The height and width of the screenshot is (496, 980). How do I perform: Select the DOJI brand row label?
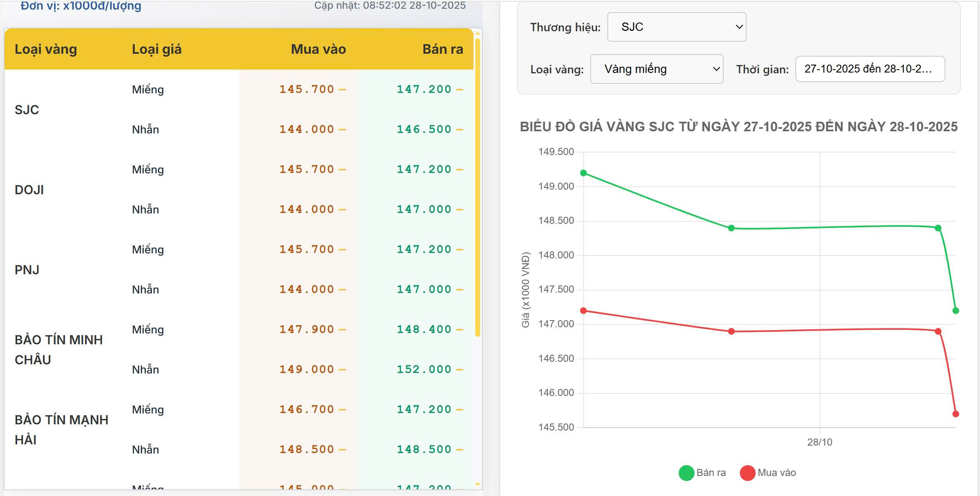29,190
